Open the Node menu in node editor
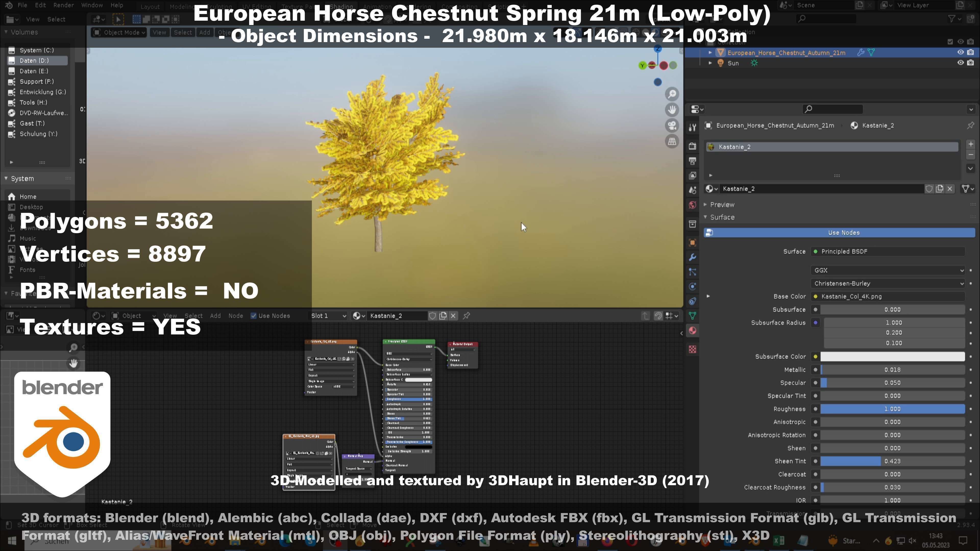Screen dimensions: 980x551 236,316
